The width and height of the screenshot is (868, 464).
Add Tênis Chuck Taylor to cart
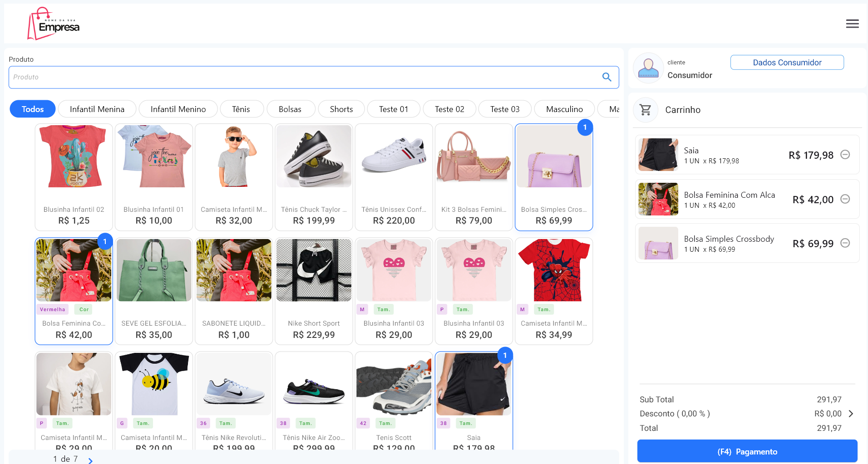(x=314, y=177)
